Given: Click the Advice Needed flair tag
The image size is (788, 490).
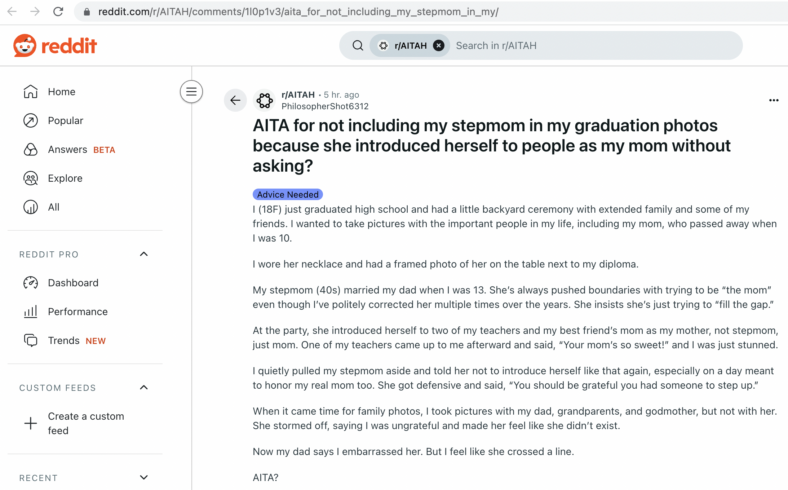Looking at the screenshot, I should click(288, 194).
